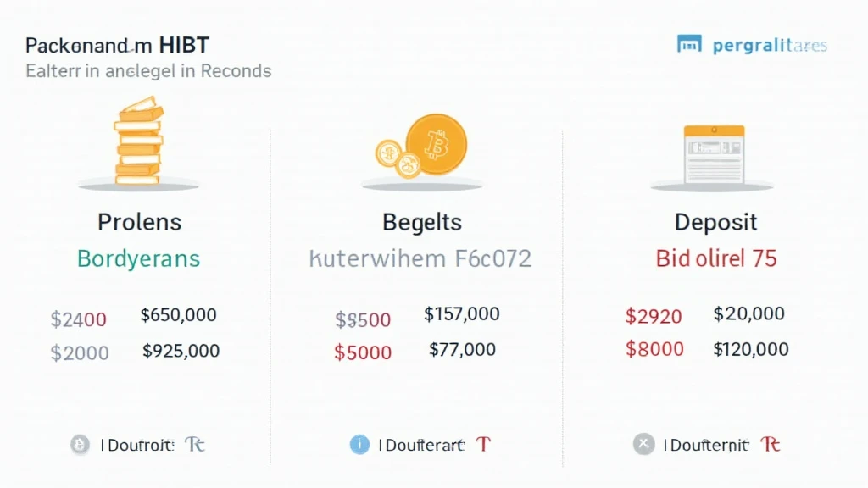This screenshot has width=868, height=488.
Task: Click the gray X icon beside Doufternit
Action: click(644, 444)
